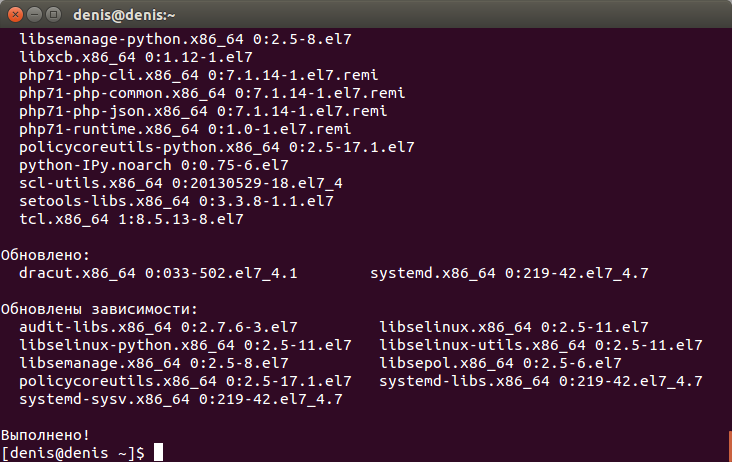Click the dracut.x86_64 updated package entry
The width and height of the screenshot is (732, 462).
pyautogui.click(x=158, y=273)
